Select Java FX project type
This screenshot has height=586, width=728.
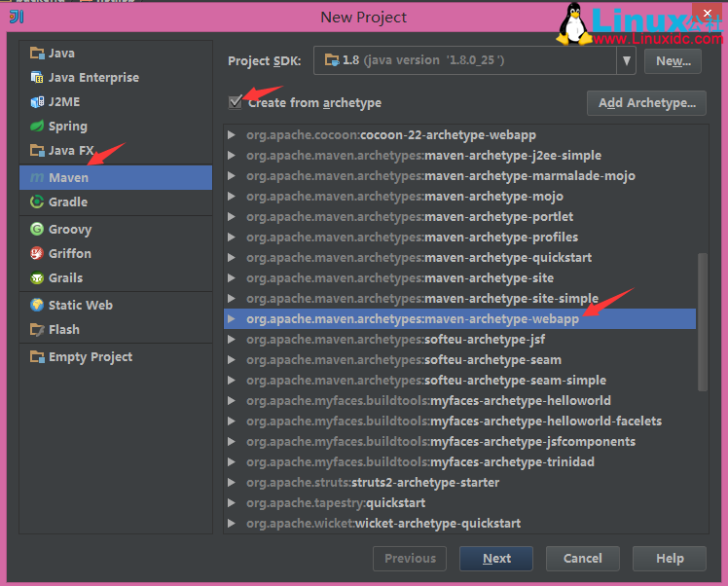[x=116, y=151]
